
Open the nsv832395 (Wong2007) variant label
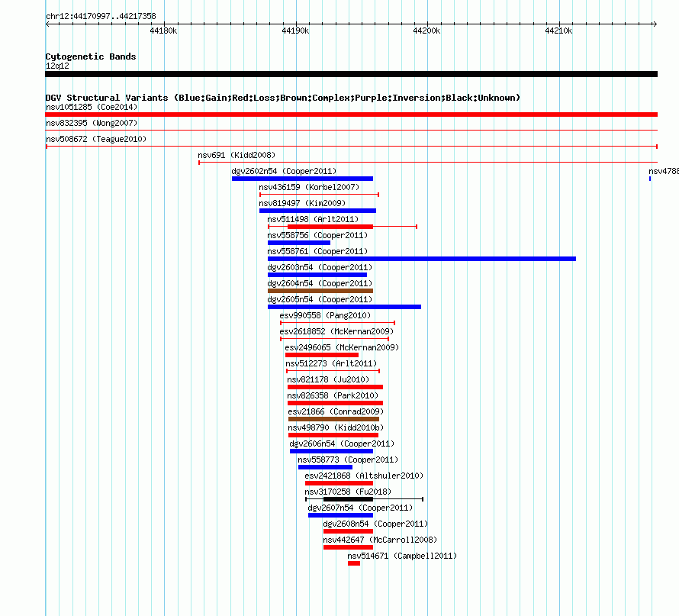[92, 123]
